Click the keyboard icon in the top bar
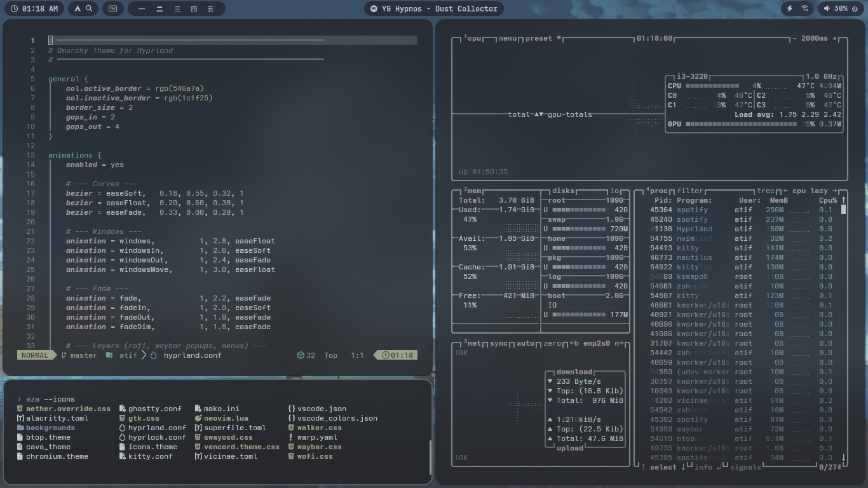This screenshot has height=488, width=868. [x=112, y=9]
